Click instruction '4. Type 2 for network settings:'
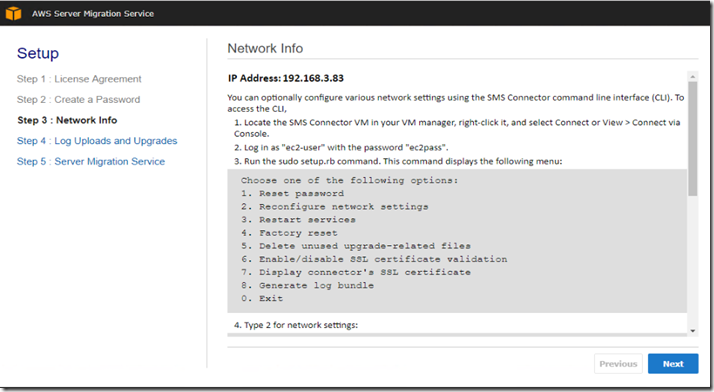This screenshot has height=392, width=714. 296,325
